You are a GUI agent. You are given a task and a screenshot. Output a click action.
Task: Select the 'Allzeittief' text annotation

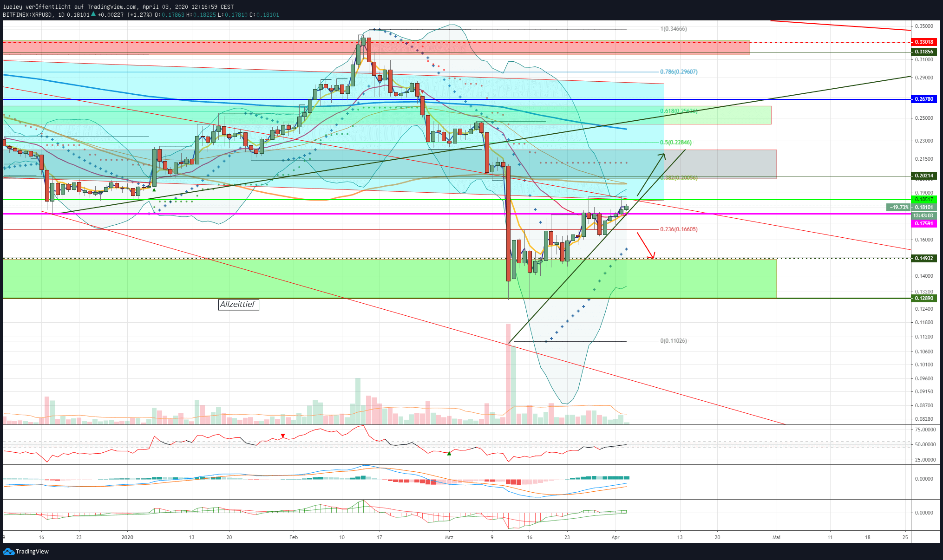click(x=238, y=304)
